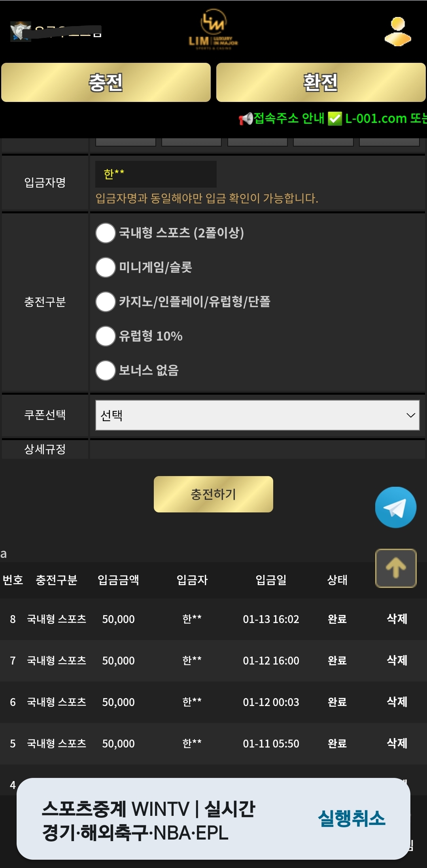Open the gold user profile icon

(398, 32)
